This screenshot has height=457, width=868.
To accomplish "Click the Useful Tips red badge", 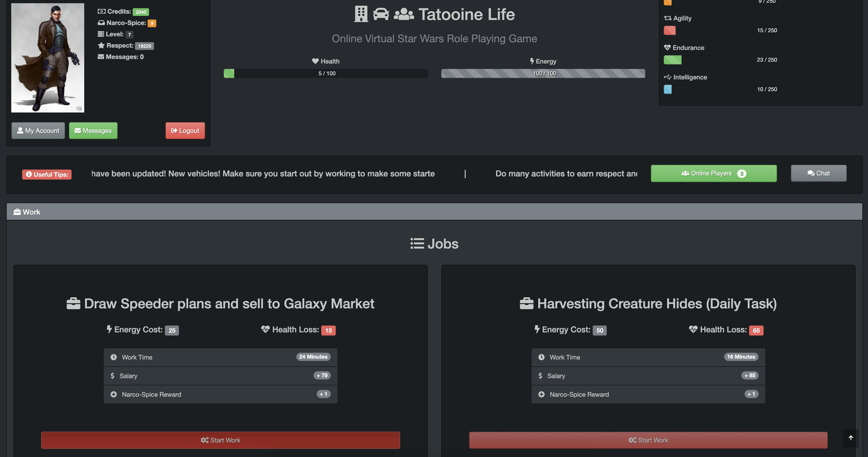I will click(47, 174).
